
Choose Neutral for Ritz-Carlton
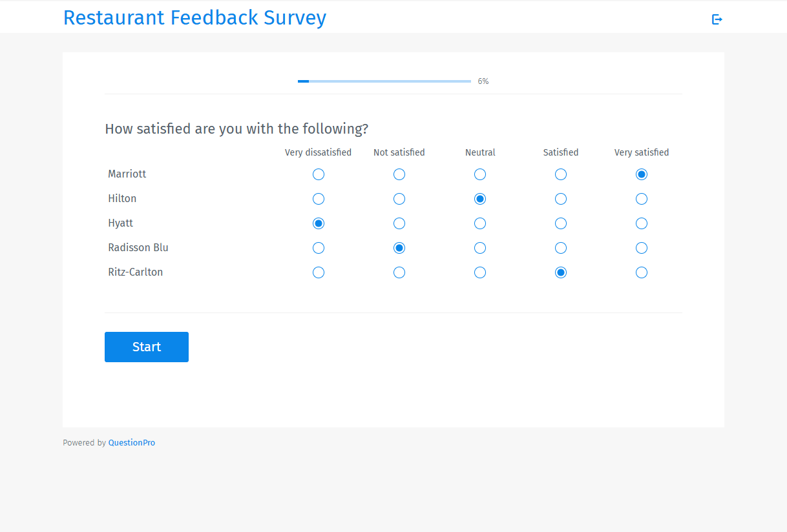click(479, 272)
